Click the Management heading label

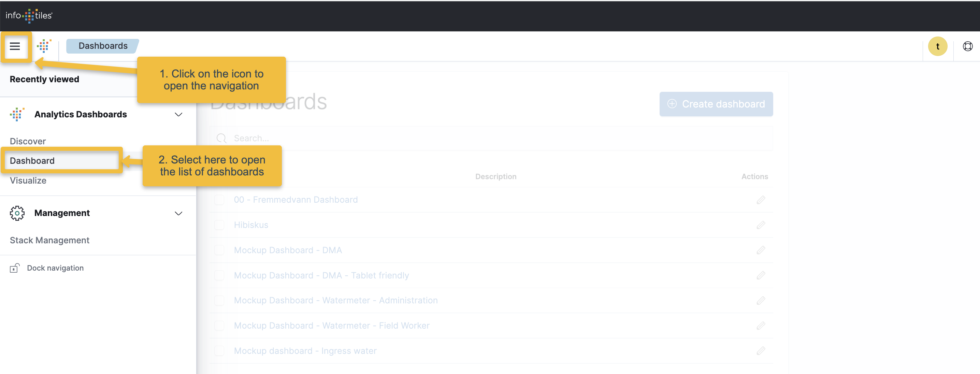[x=62, y=213]
